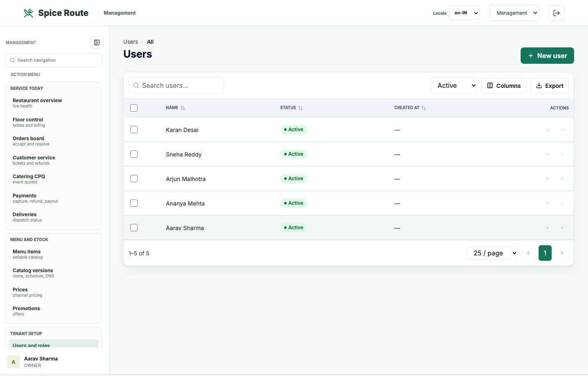Open the Management workspace dropdown in the header
The image size is (588, 376).
click(514, 13)
